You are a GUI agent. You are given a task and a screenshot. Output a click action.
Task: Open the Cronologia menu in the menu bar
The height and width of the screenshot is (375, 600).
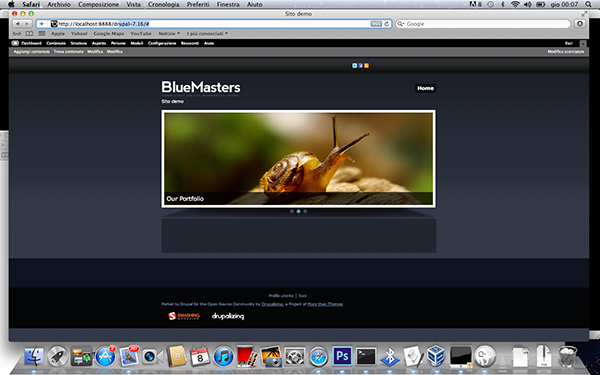tap(164, 5)
